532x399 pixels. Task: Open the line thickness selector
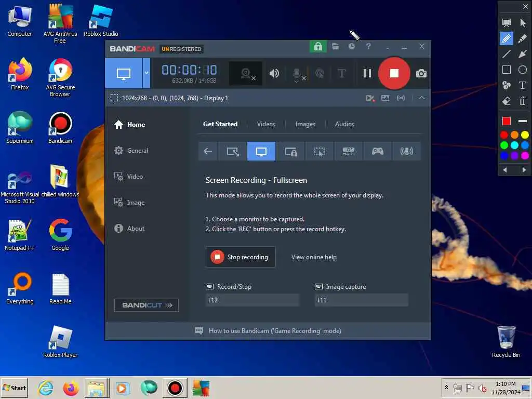tap(523, 121)
